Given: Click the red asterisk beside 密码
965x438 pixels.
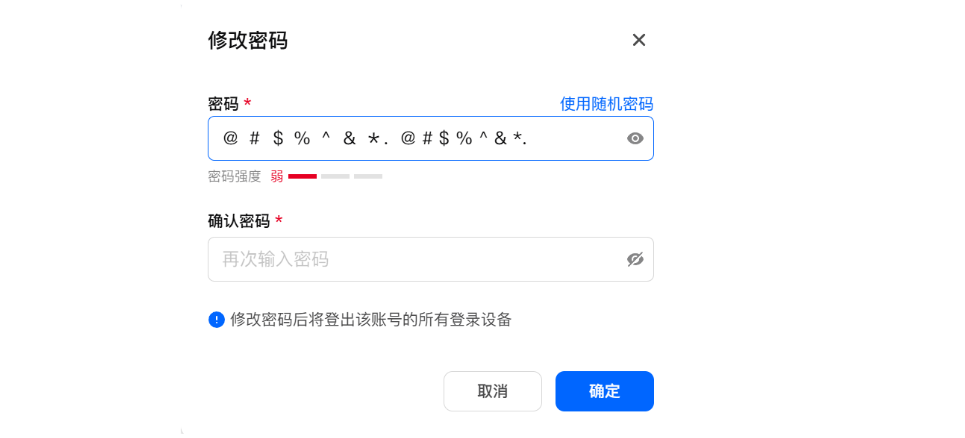Looking at the screenshot, I should 247,103.
